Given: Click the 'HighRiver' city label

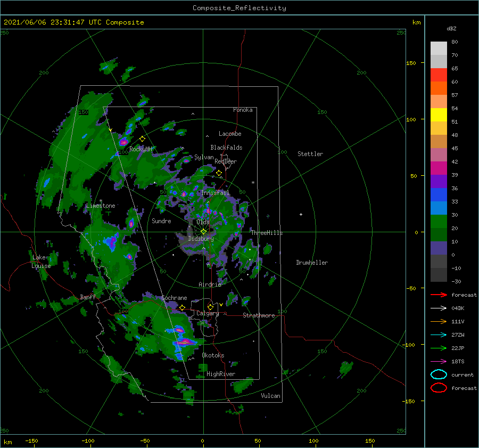Looking at the screenshot, I should pos(221,374).
